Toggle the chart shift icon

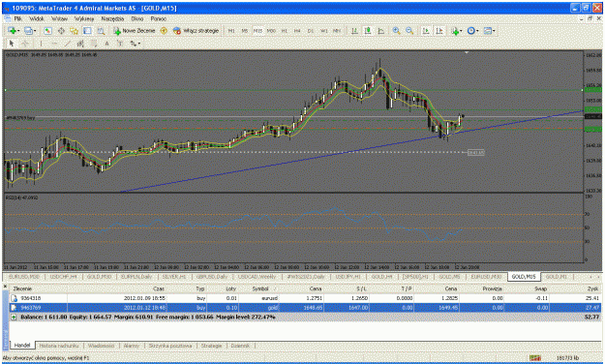(x=439, y=31)
